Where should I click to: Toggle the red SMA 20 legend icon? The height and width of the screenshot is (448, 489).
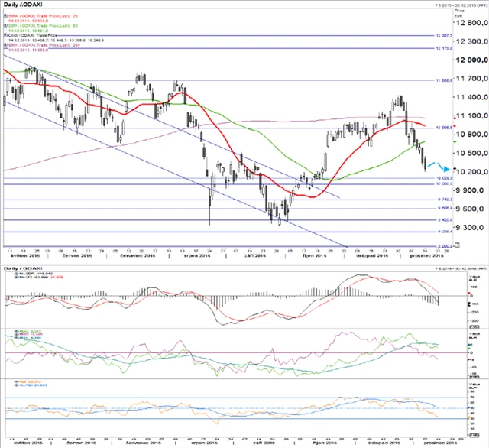[x=5, y=15]
